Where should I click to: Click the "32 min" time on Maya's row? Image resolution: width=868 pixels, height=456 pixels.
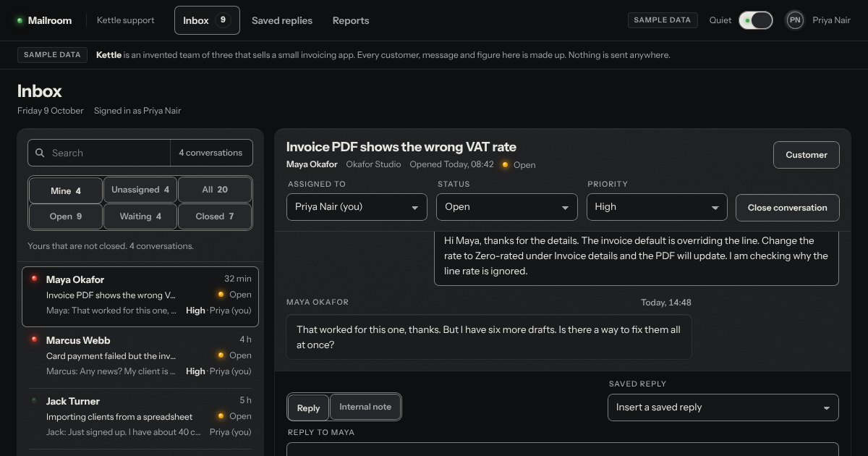click(x=238, y=279)
